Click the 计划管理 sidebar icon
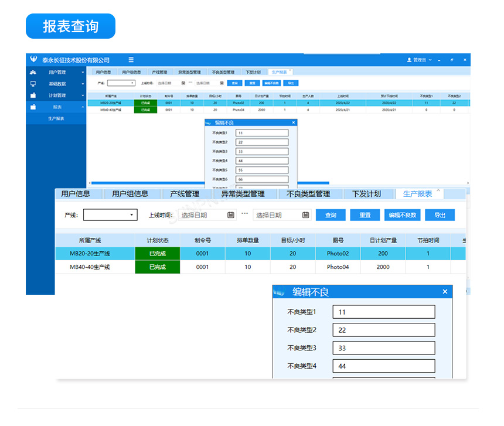The width and height of the screenshot is (504, 426). click(x=33, y=95)
